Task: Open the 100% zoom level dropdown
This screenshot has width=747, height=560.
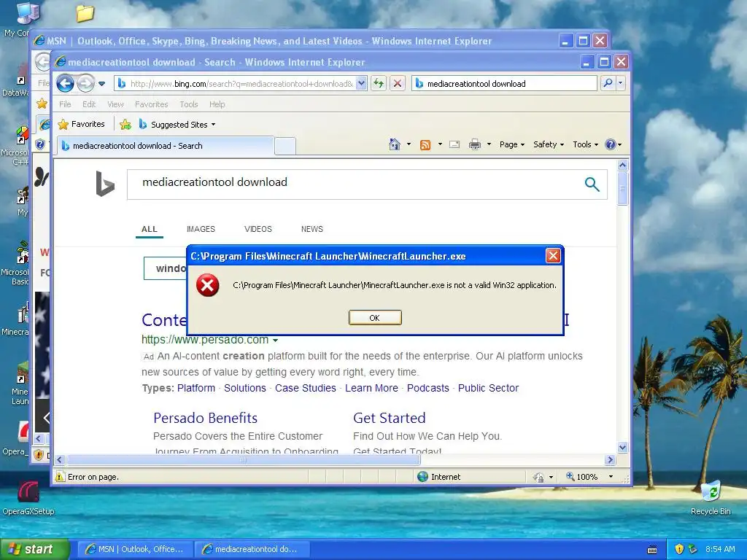Action: coord(611,477)
